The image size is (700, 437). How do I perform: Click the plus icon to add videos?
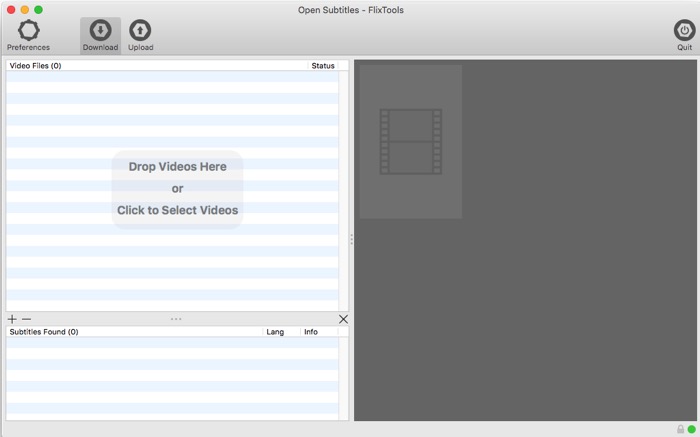click(12, 319)
